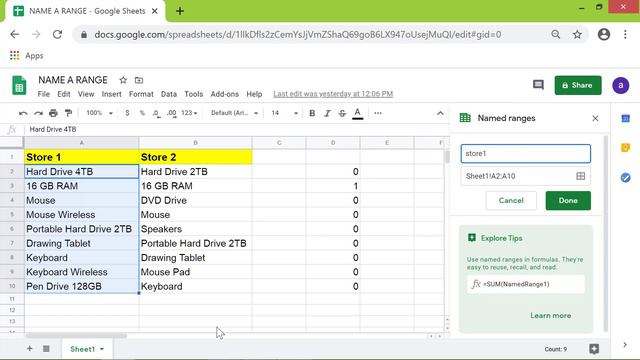This screenshot has height=360, width=640.
Task: Decrease decimal places icon
Action: tap(156, 113)
